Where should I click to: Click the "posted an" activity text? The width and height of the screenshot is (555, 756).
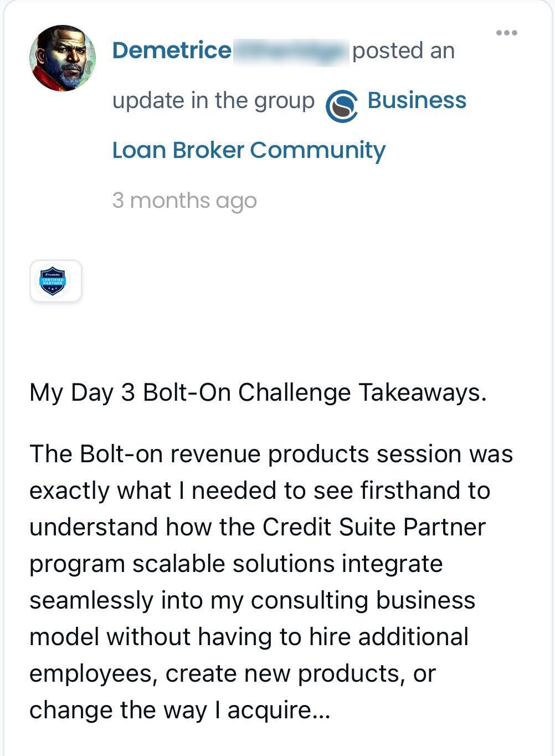tap(403, 51)
